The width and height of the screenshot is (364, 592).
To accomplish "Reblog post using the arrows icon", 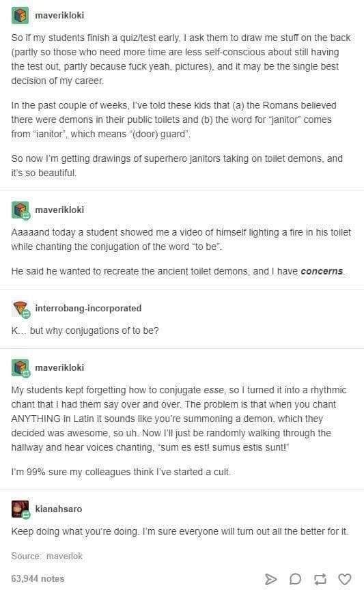I will [x=320, y=579].
